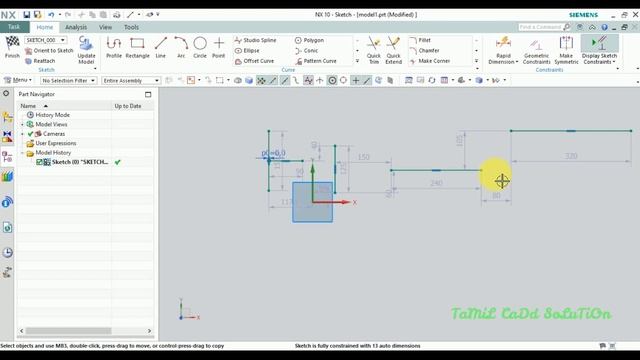640x360 pixels.
Task: Click the Finish sketch flag icon
Action: coord(12,42)
